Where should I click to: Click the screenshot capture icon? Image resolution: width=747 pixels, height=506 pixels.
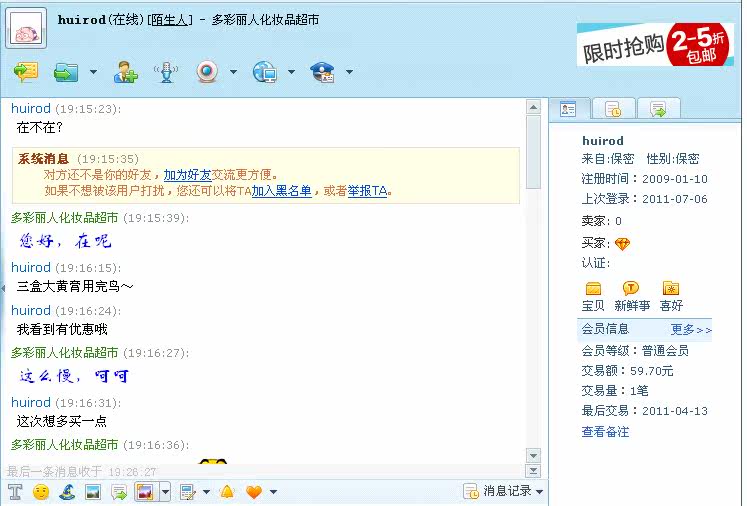pyautogui.click(x=145, y=492)
